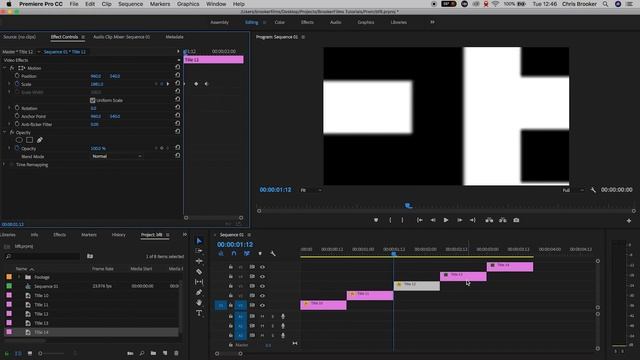Screen dimensions: 640x360
Task: Toggle insert sequences as nests button
Action: tap(221, 253)
